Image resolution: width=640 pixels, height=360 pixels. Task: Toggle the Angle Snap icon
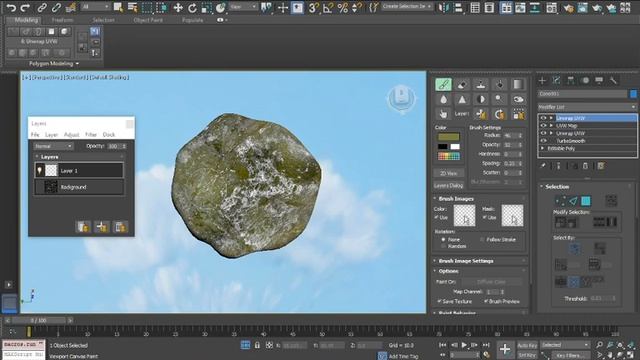(x=328, y=7)
